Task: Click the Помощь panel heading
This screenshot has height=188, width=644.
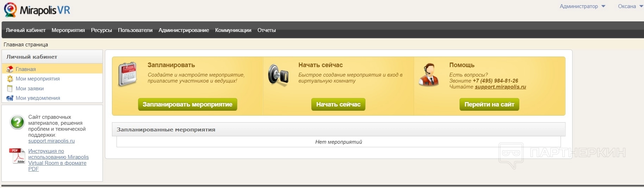Action: coord(462,65)
